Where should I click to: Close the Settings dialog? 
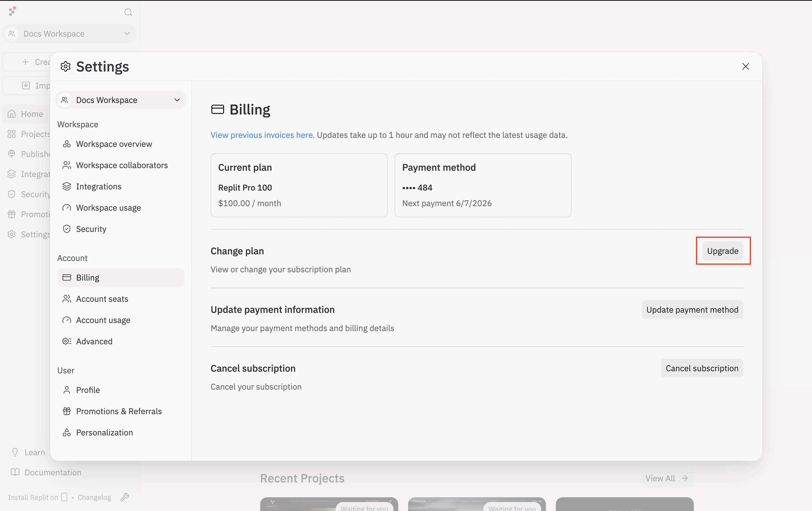click(x=745, y=67)
